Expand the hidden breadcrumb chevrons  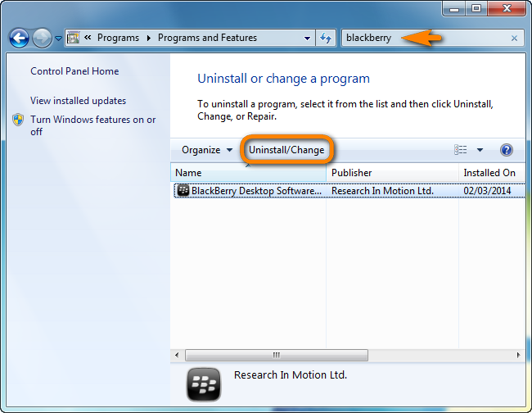tap(88, 38)
